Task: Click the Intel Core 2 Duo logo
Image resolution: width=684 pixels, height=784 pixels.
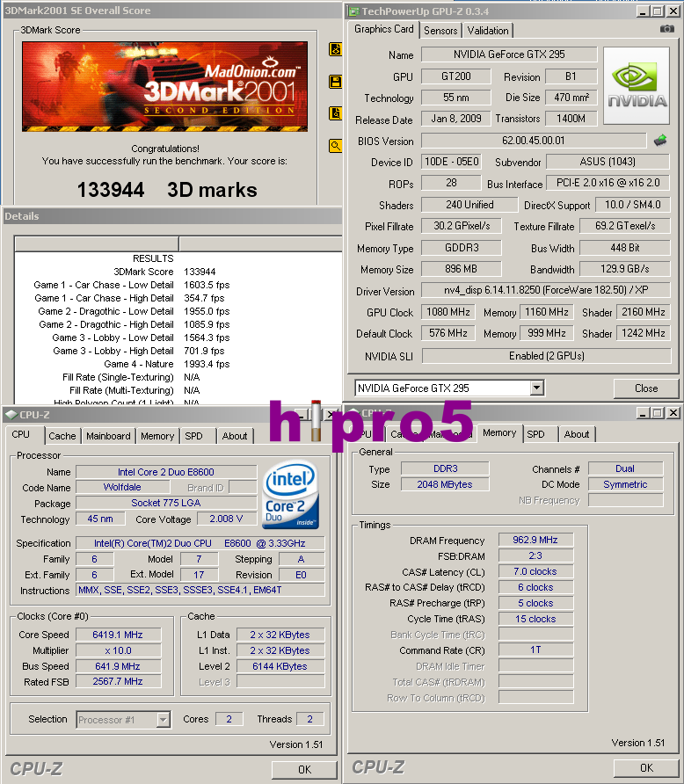Action: [x=290, y=495]
